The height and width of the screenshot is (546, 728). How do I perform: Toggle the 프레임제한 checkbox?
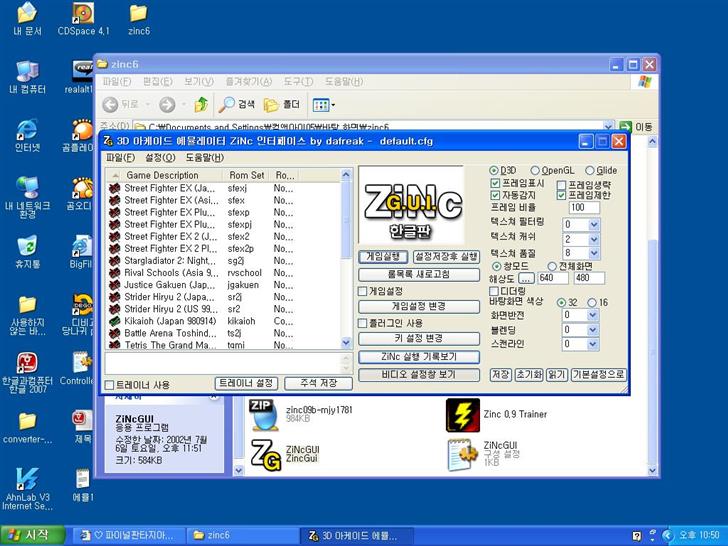561,195
